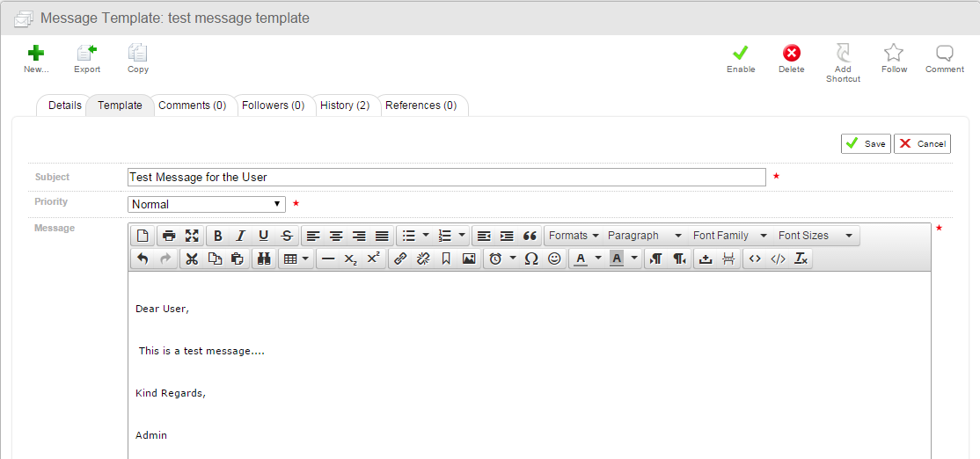Click the Comment speech bubble icon
This screenshot has width=980, height=459.
pyautogui.click(x=945, y=54)
